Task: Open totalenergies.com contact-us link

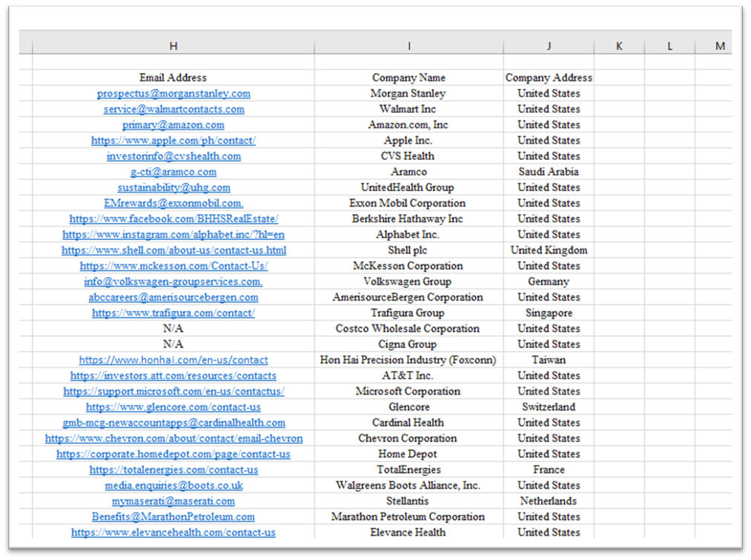Action: (173, 470)
